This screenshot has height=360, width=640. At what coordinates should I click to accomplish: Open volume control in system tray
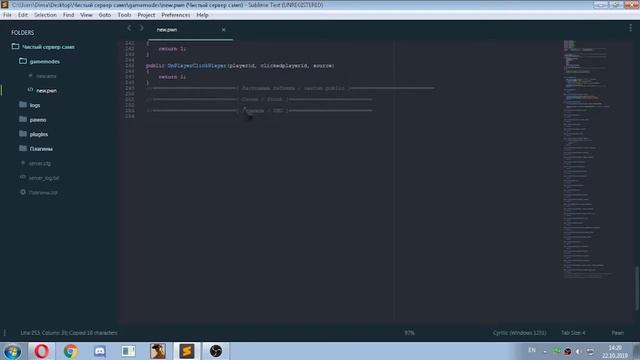coord(579,351)
